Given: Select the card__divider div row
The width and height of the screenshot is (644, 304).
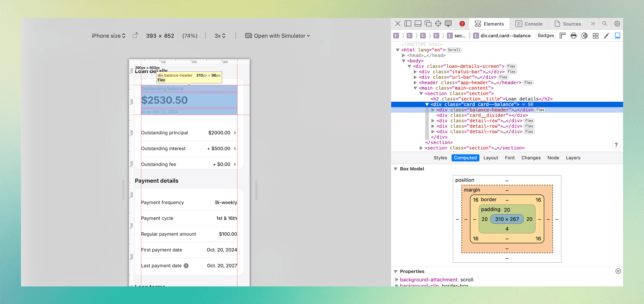Looking at the screenshot, I should click(482, 115).
